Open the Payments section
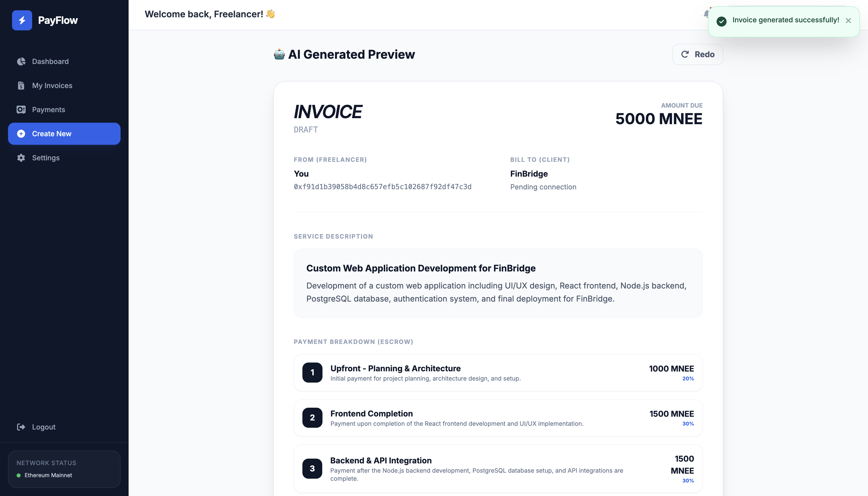 coord(48,110)
